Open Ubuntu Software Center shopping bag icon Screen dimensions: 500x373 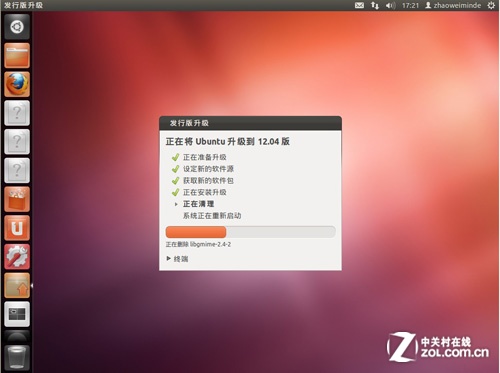tap(17, 199)
